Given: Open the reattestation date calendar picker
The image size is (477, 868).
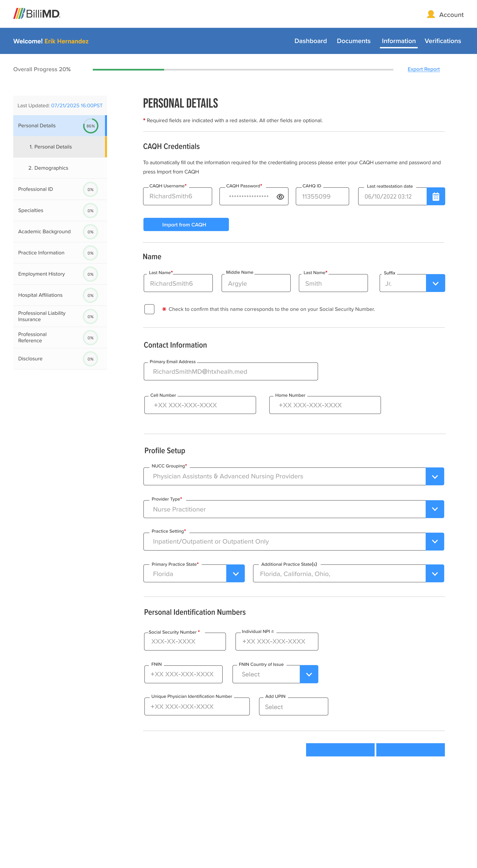Looking at the screenshot, I should click(x=436, y=196).
